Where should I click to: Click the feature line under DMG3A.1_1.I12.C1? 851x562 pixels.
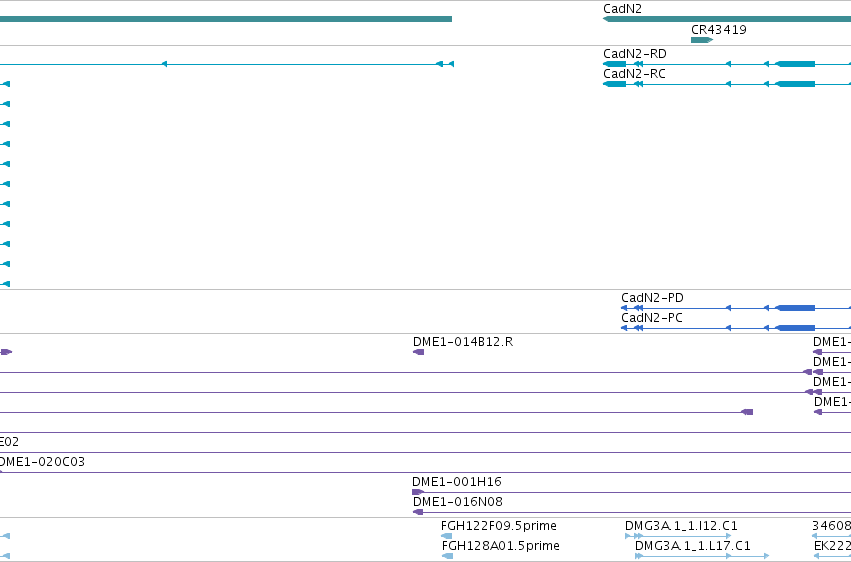point(678,536)
